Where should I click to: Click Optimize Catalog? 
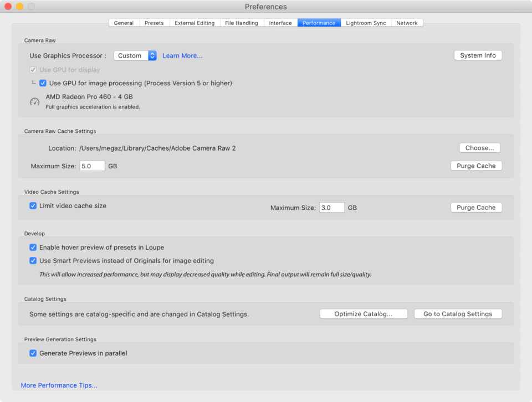pyautogui.click(x=364, y=314)
